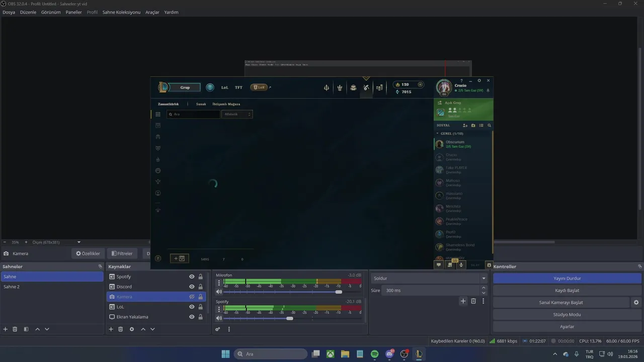Image resolution: width=644 pixels, height=362 pixels.
Task: Remove selected source with Kaynaklar trash icon
Action: coord(121,329)
